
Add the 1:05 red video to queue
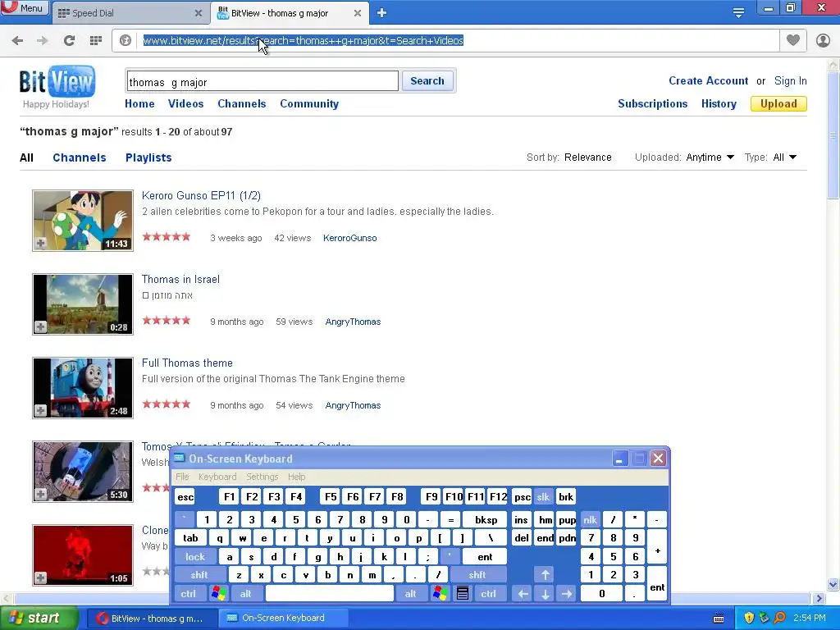tap(41, 577)
